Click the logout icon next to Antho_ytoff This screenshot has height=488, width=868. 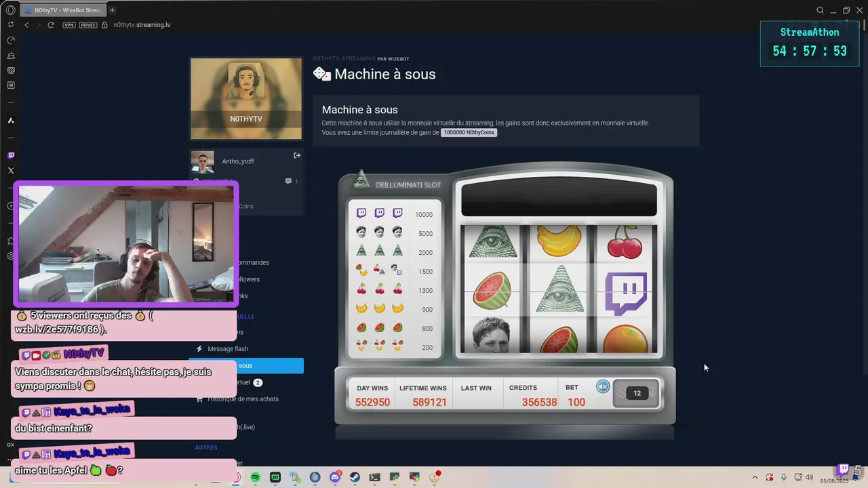[296, 155]
